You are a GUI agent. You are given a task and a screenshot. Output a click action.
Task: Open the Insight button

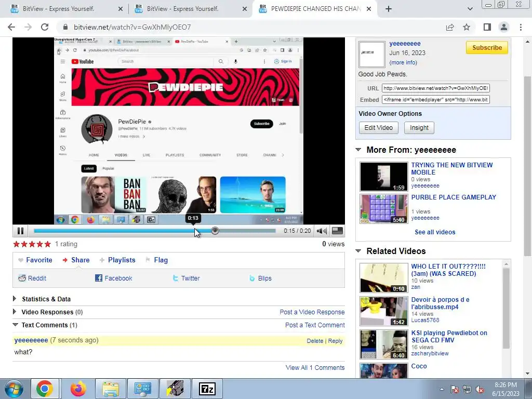(x=419, y=128)
